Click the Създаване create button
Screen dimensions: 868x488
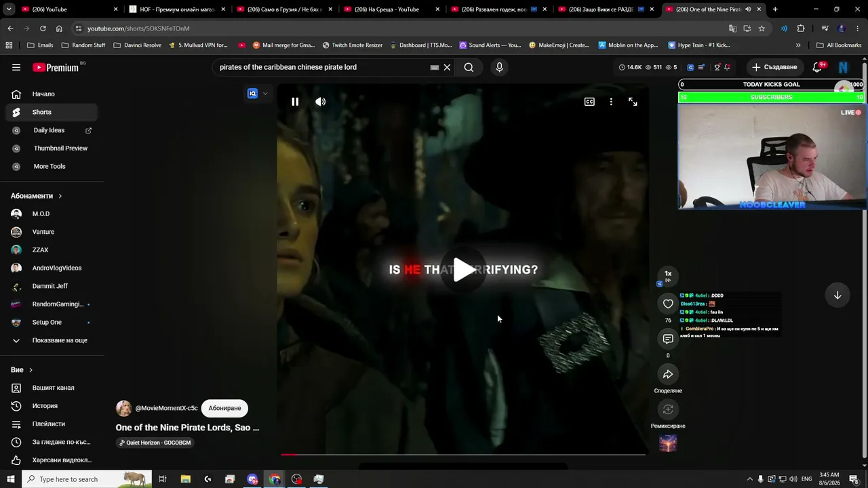click(774, 67)
